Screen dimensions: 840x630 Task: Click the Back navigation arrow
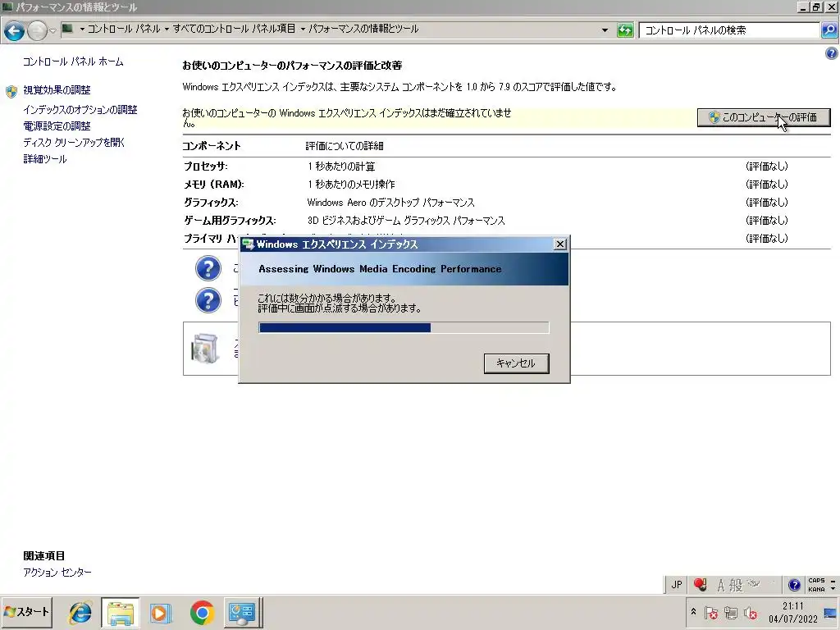click(x=15, y=31)
